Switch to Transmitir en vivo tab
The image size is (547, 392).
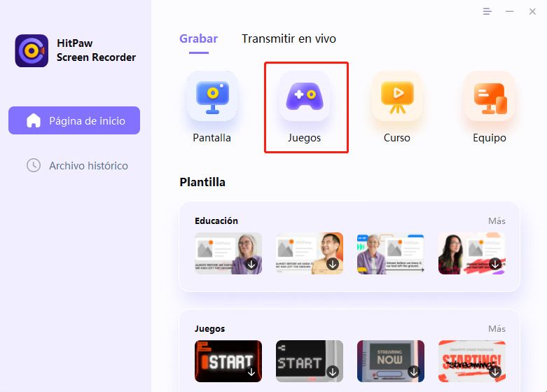(x=289, y=38)
